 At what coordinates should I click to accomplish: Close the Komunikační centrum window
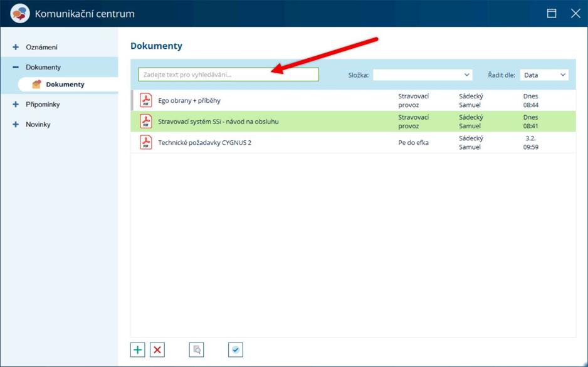click(x=575, y=14)
